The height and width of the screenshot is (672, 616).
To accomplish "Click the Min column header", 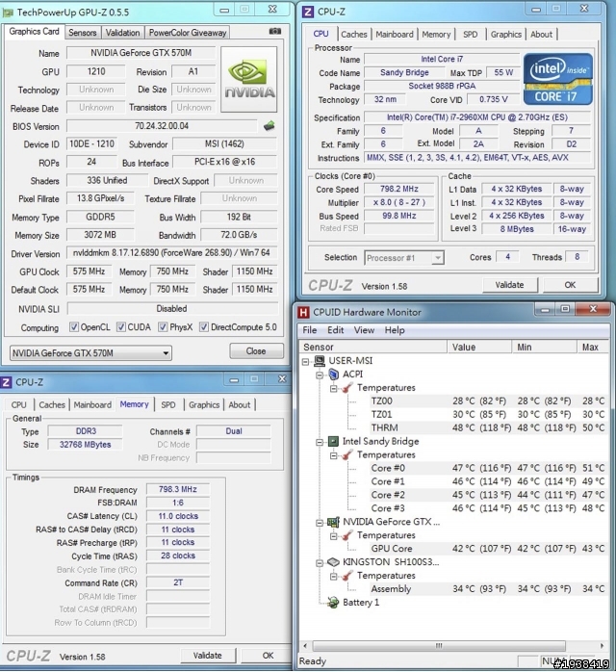I will tap(545, 347).
